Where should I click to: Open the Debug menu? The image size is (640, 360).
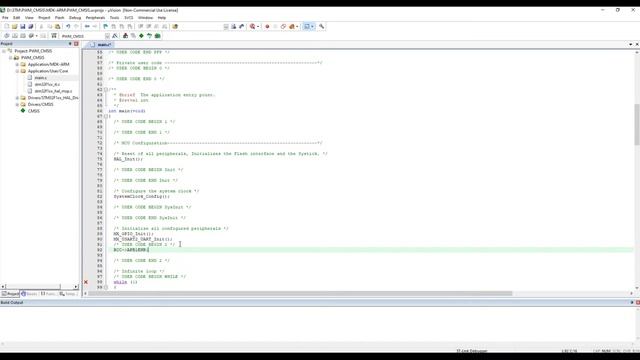tap(75, 18)
